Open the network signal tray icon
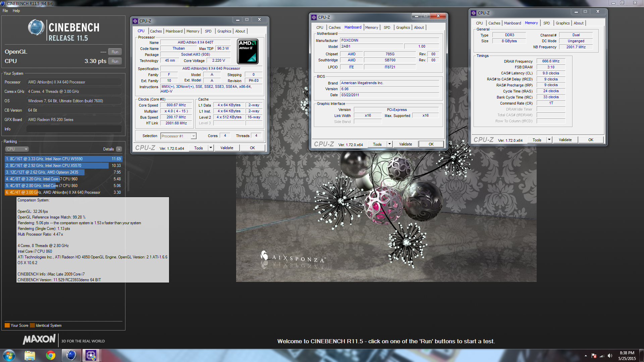The width and height of the screenshot is (644, 362). (x=602, y=356)
